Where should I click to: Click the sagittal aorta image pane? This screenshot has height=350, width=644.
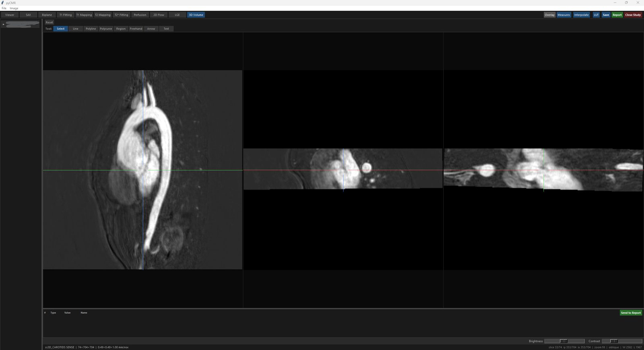click(142, 170)
